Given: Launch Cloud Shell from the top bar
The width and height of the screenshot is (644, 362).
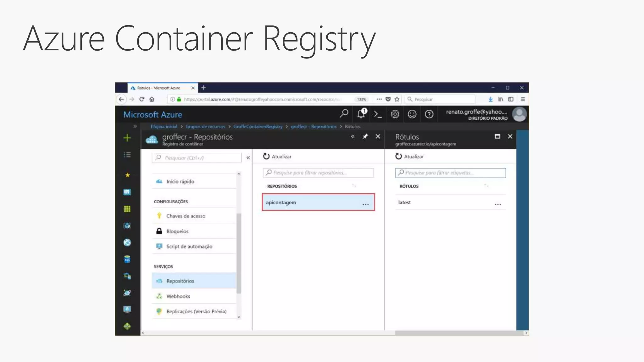Looking at the screenshot, I should click(x=378, y=114).
